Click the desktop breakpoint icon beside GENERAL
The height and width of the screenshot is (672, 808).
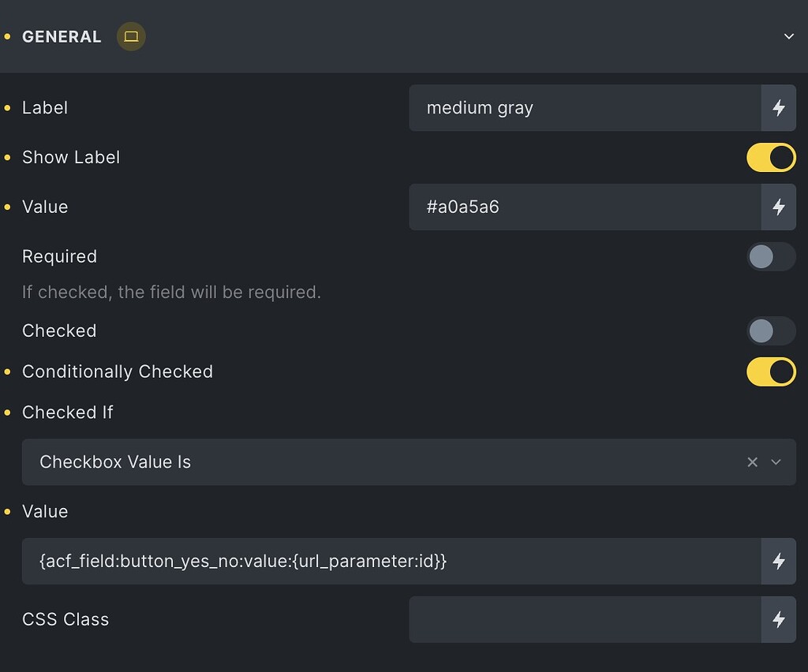[131, 36]
